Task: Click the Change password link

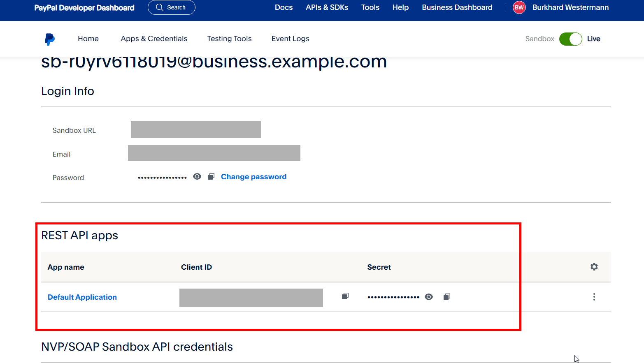Action: coord(254,177)
